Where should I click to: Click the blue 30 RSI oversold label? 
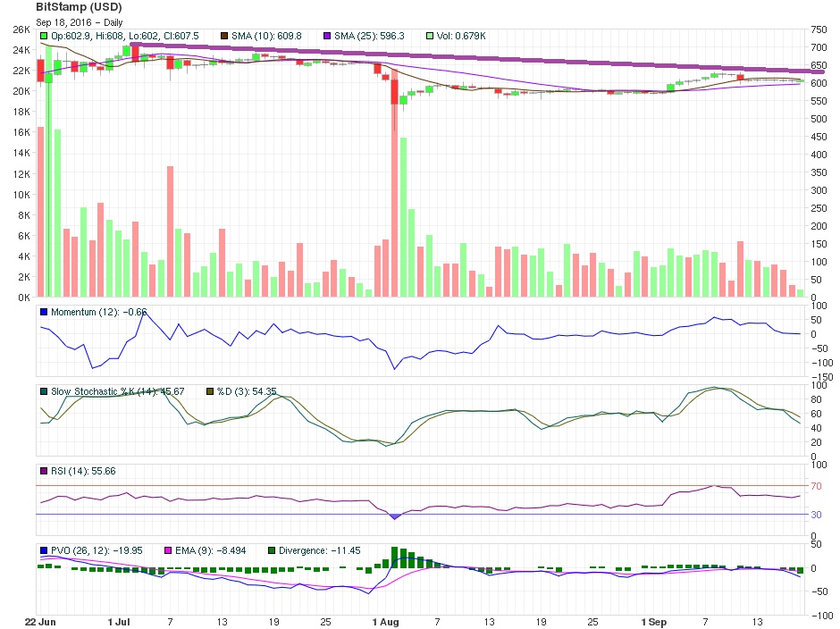pos(816,515)
